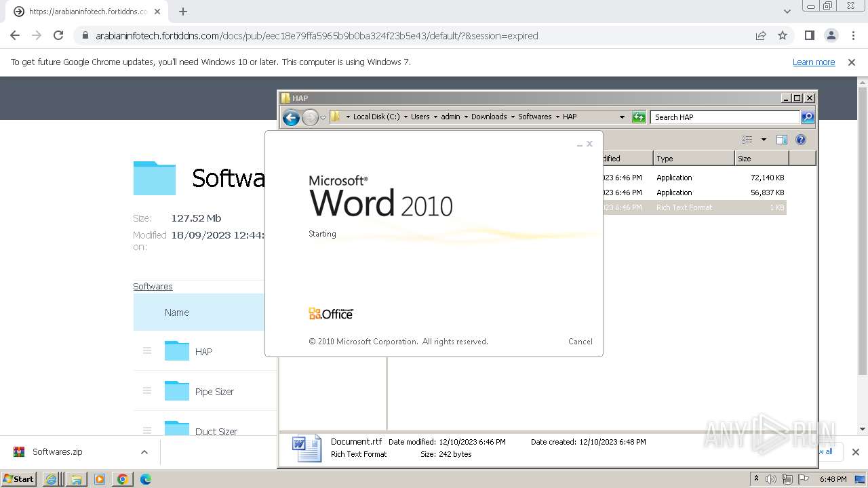Image resolution: width=868 pixels, height=488 pixels.
Task: Click the Change your view icon
Action: pos(747,140)
